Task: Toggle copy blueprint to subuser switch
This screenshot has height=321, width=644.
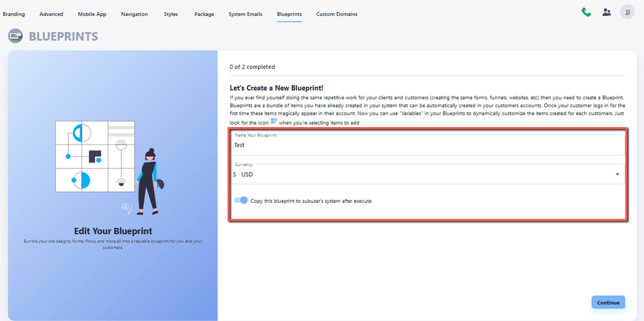Action: 241,200
